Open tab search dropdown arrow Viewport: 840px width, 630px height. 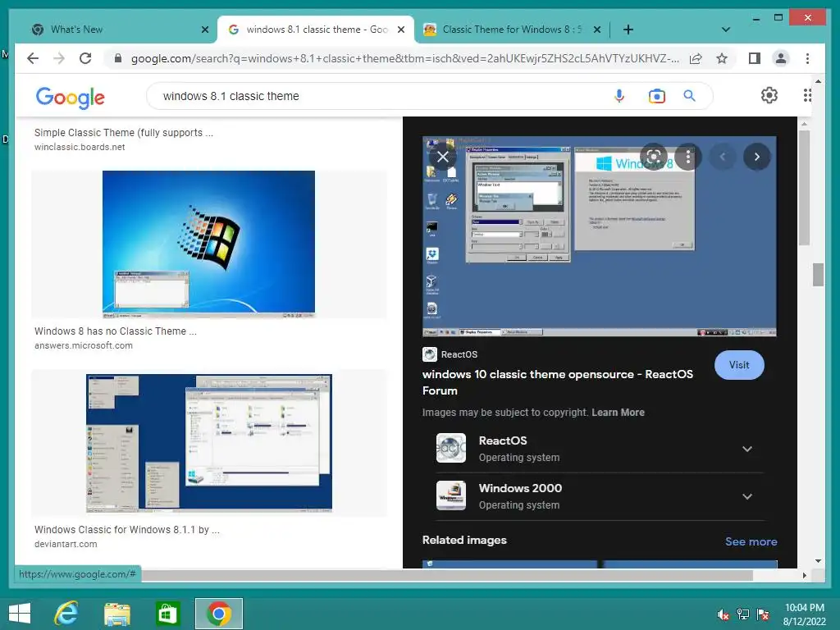[726, 30]
